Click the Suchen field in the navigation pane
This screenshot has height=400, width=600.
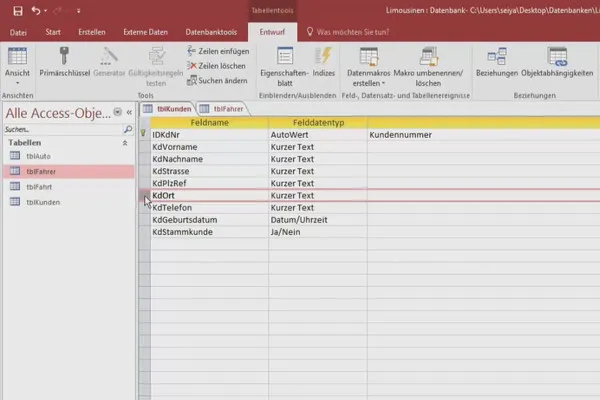pyautogui.click(x=63, y=129)
